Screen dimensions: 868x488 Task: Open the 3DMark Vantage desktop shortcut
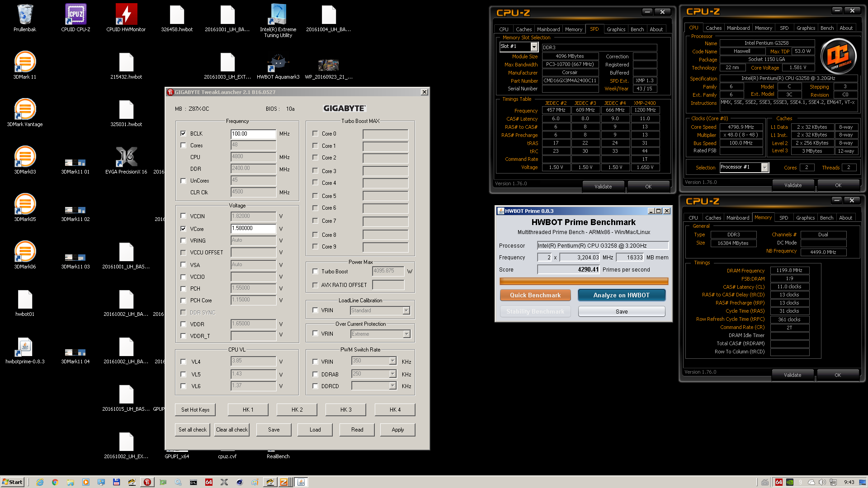point(25,113)
